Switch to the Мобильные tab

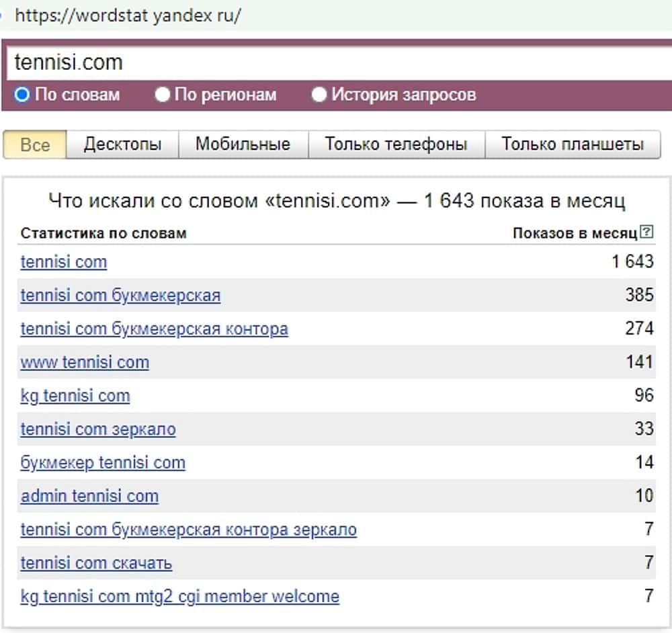coord(243,144)
